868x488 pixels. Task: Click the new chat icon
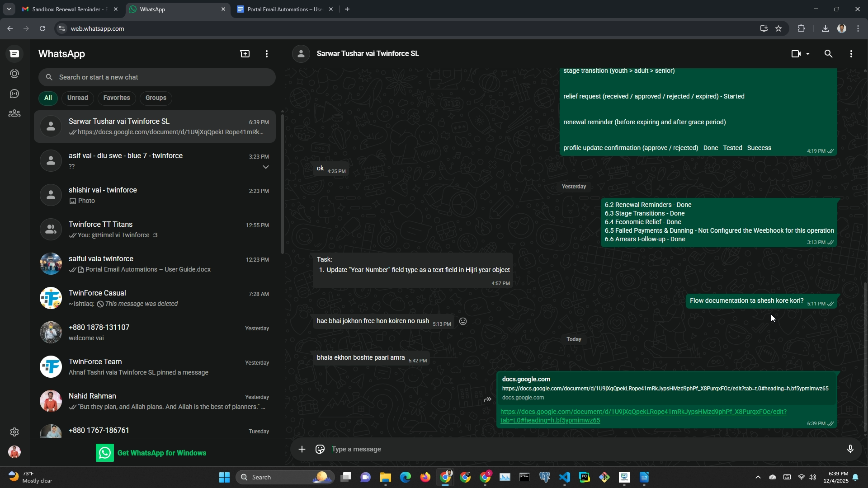click(245, 54)
